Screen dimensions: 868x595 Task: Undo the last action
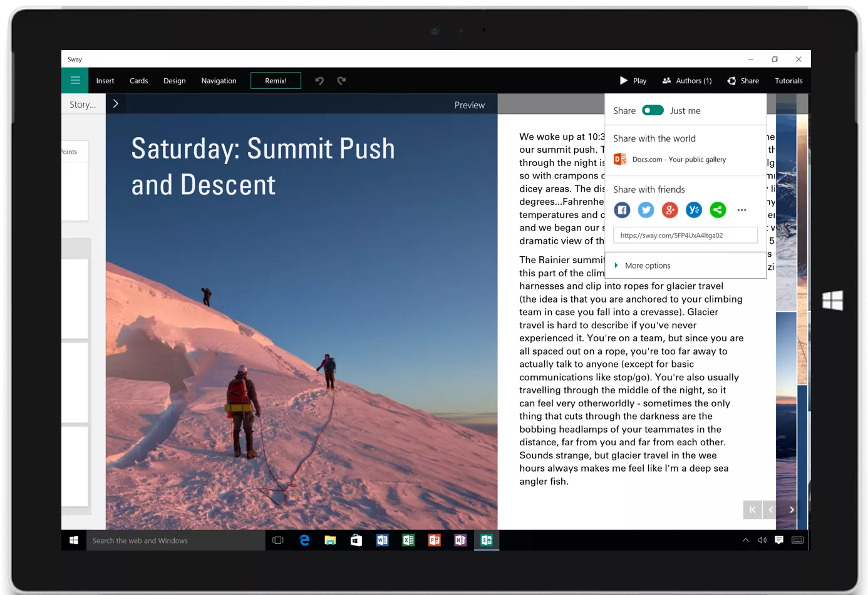319,81
